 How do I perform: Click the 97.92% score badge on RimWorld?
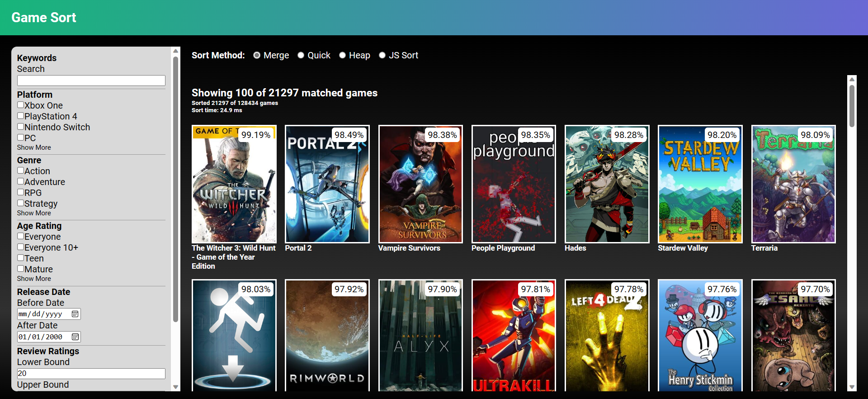pos(349,289)
